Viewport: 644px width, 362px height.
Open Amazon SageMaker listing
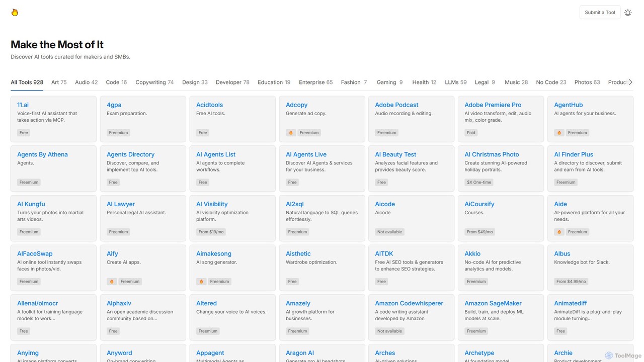[x=493, y=304]
